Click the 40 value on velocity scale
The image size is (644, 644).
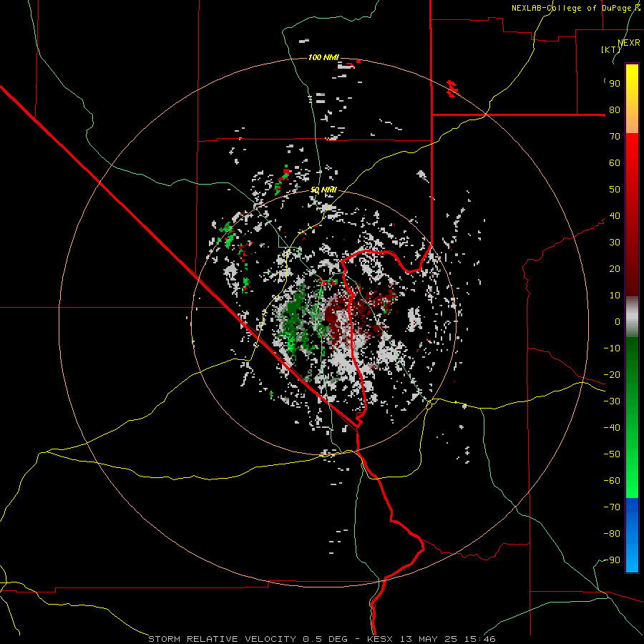(x=615, y=216)
